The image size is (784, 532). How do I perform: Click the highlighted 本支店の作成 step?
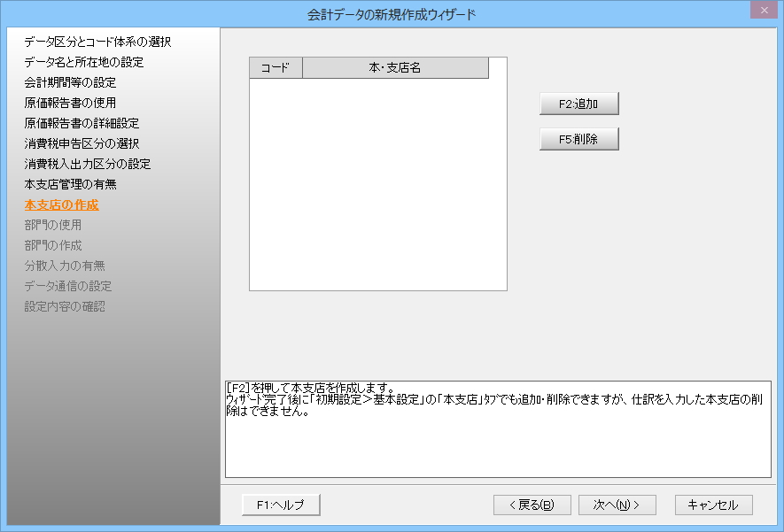click(61, 204)
